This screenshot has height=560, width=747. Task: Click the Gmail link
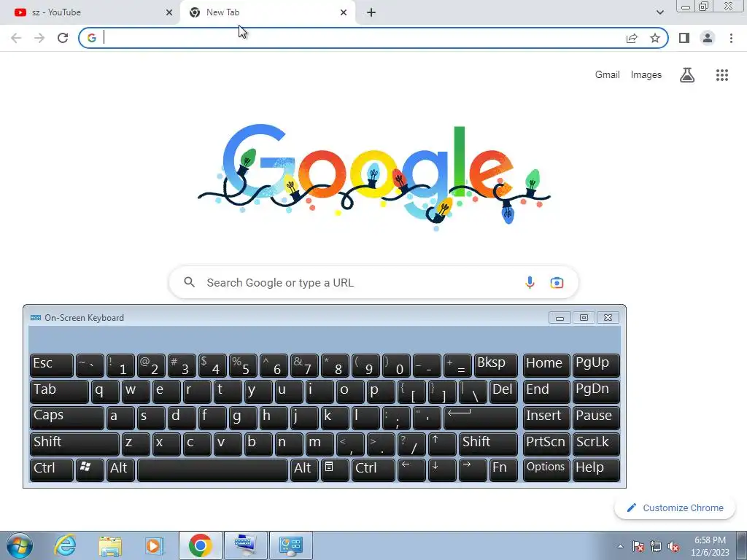tap(607, 75)
